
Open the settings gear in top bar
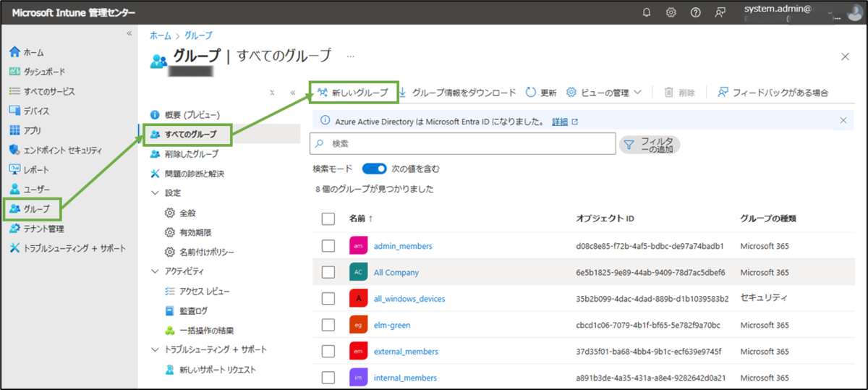point(671,12)
